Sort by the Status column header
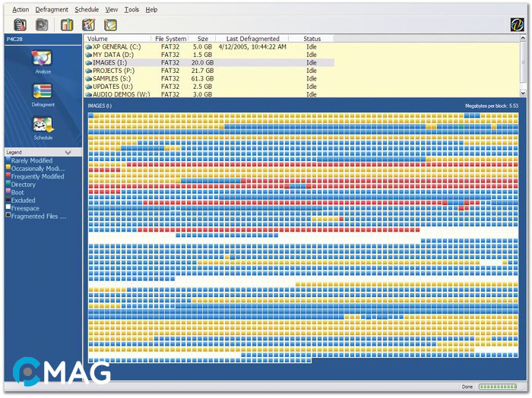 click(311, 39)
